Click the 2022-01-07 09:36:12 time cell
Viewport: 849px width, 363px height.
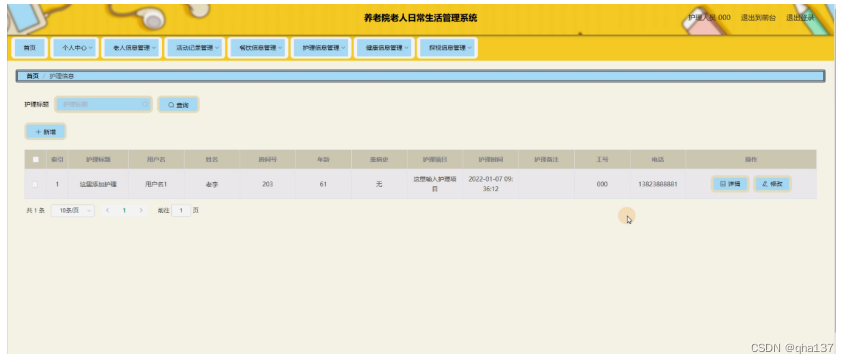(x=491, y=184)
